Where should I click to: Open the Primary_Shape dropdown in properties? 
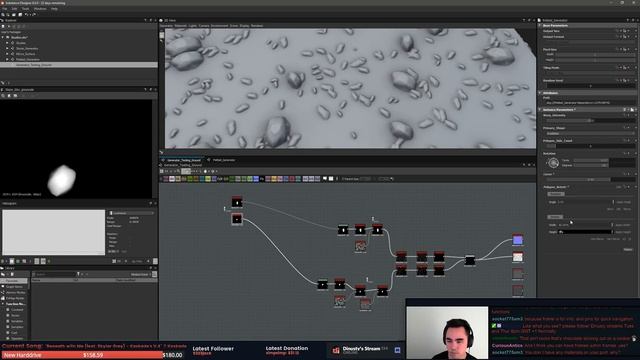(590, 133)
